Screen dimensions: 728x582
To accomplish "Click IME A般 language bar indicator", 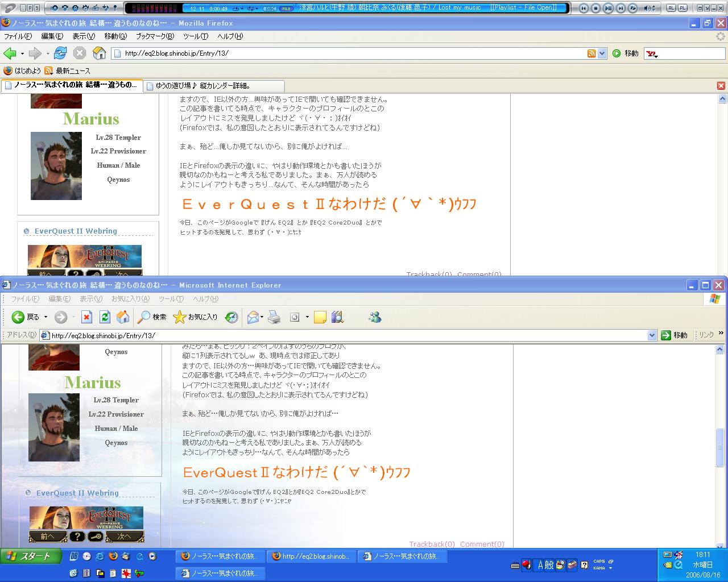I will pyautogui.click(x=545, y=564).
